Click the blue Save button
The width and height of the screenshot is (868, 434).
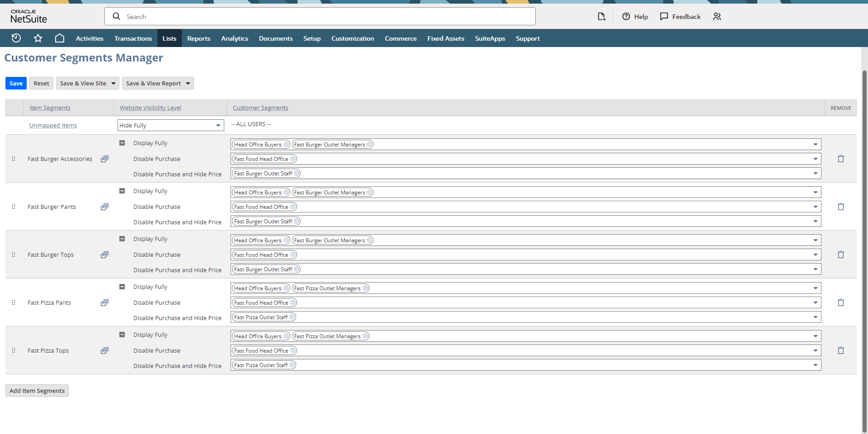pos(16,83)
